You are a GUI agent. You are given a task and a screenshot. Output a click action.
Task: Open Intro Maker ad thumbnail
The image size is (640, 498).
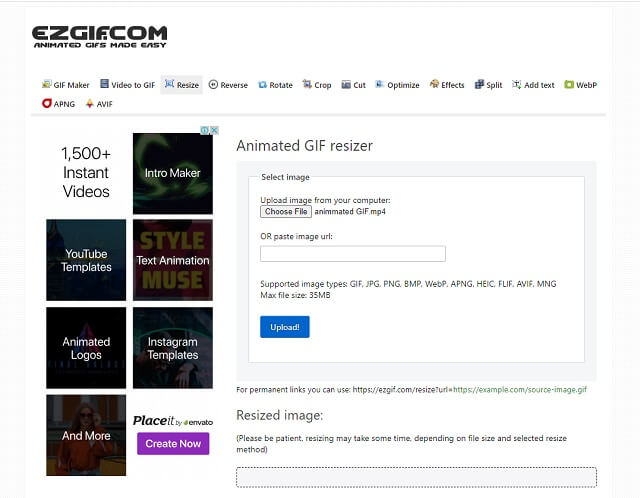[173, 173]
